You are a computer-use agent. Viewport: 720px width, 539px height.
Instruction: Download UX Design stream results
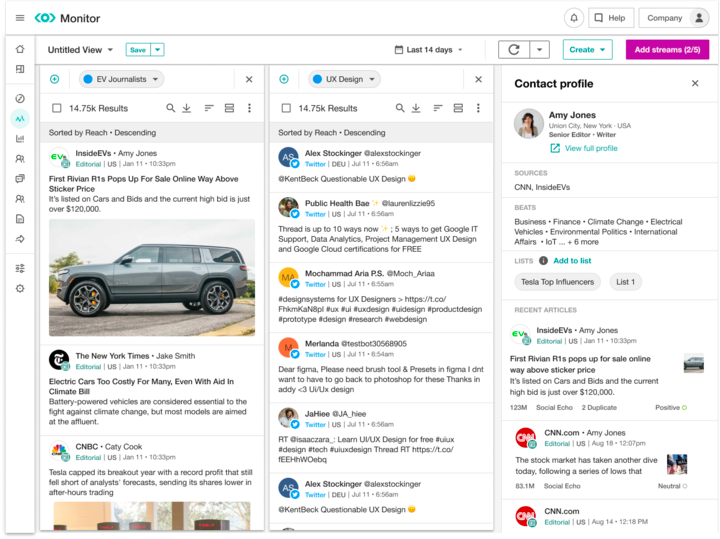pos(416,108)
